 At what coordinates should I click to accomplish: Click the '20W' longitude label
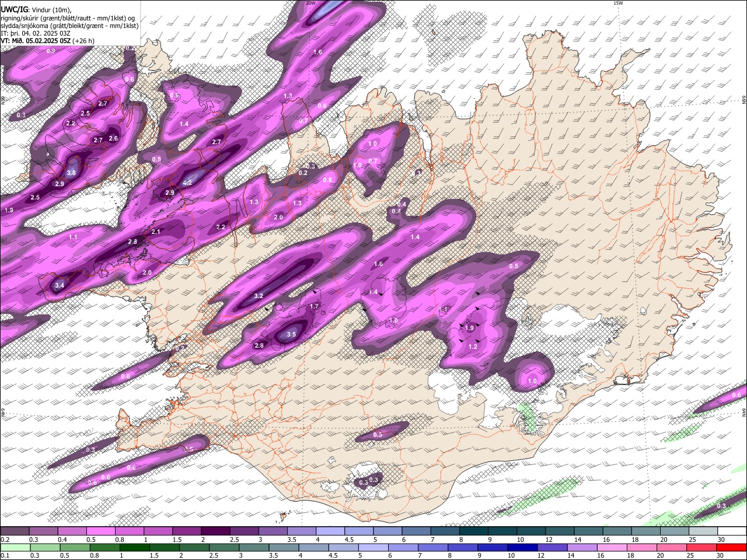(311, 3)
